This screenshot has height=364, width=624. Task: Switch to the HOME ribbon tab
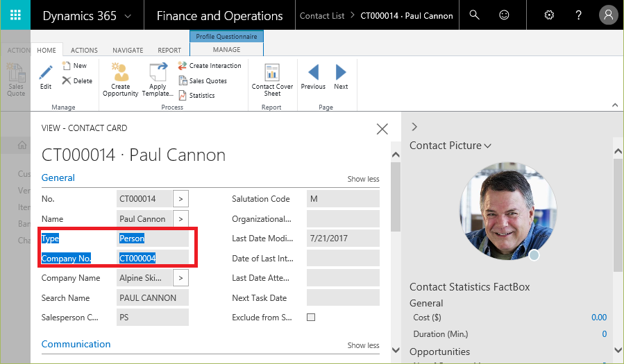pyautogui.click(x=47, y=50)
